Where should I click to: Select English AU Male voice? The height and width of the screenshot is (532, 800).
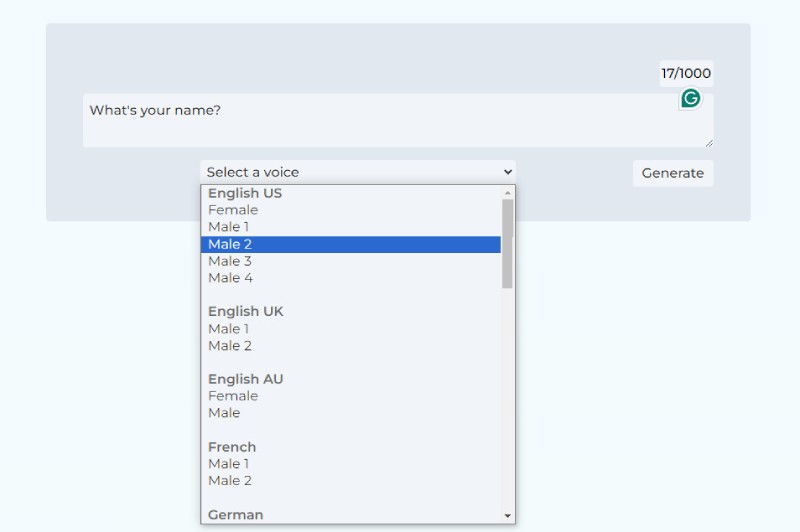224,413
